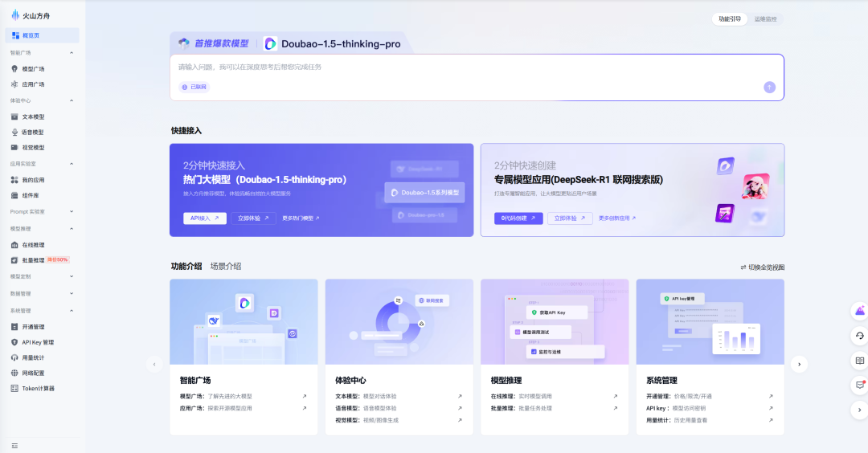Click the API key arrow in 系统管理 card

point(771,408)
